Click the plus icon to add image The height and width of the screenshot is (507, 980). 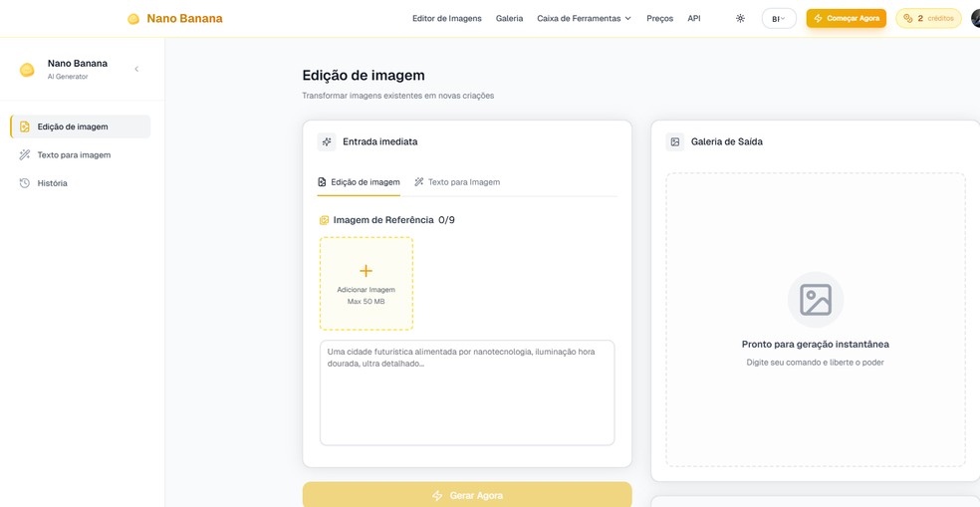click(x=366, y=271)
